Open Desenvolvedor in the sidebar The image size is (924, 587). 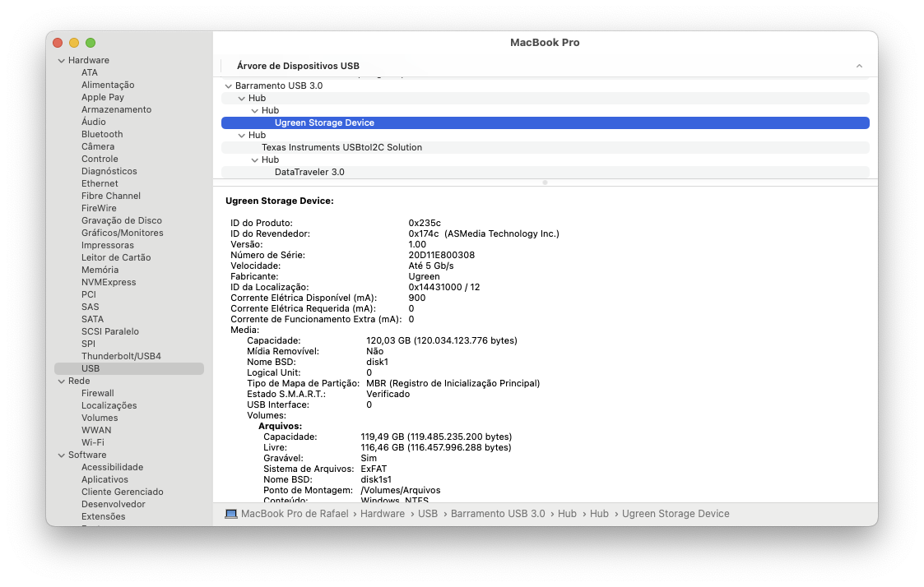pos(114,505)
